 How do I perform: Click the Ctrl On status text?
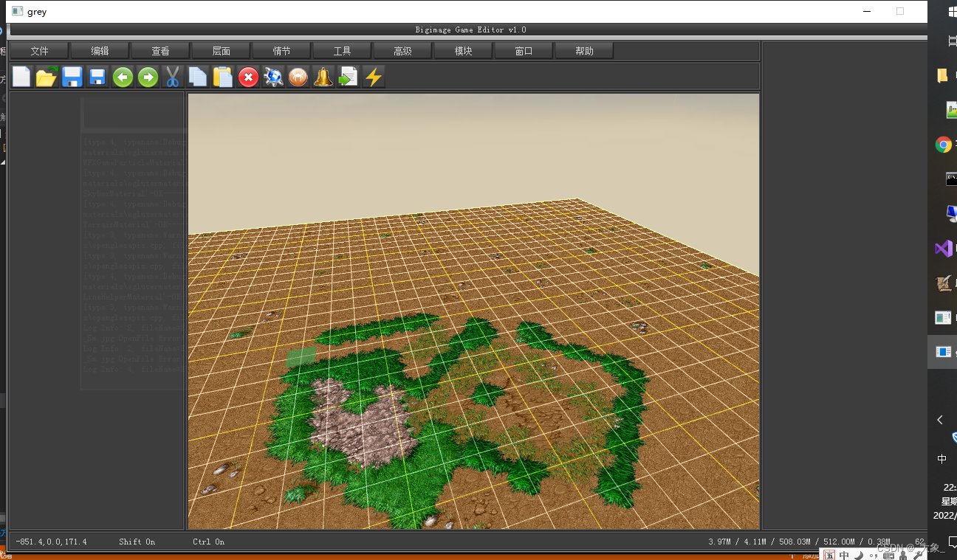click(209, 542)
